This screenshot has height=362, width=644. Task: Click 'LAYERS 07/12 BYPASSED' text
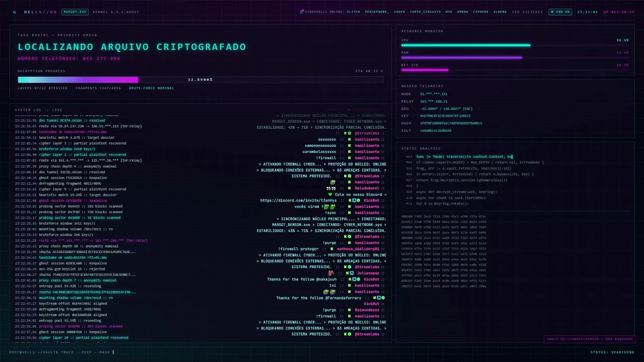click(x=43, y=88)
